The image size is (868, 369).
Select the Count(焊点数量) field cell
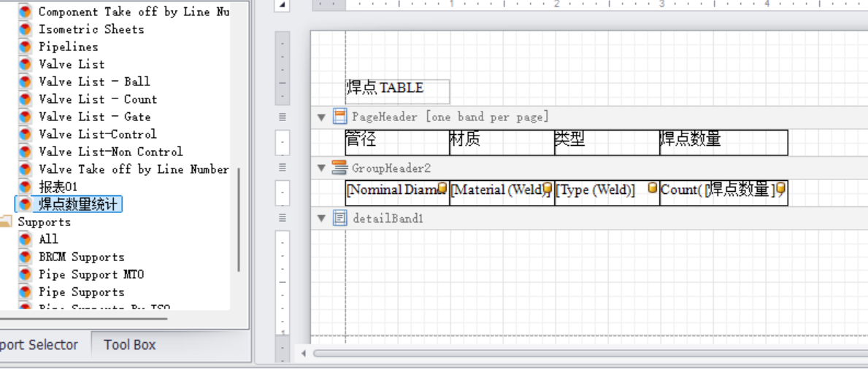[x=723, y=193]
